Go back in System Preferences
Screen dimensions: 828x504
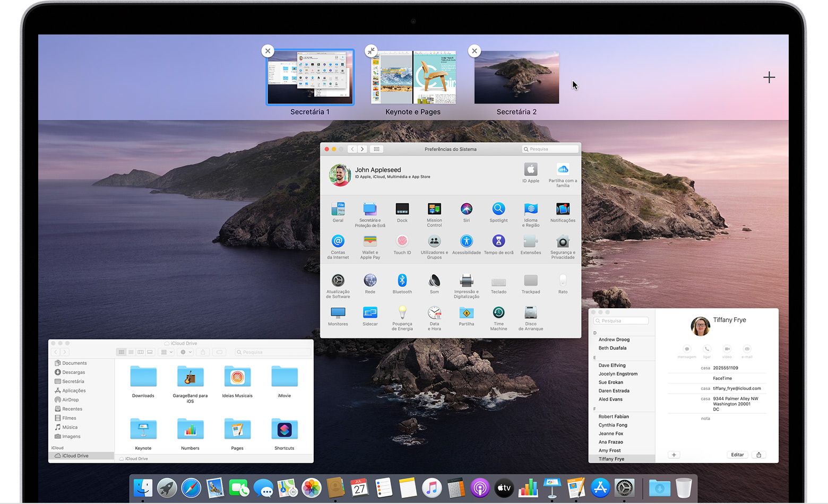point(352,149)
